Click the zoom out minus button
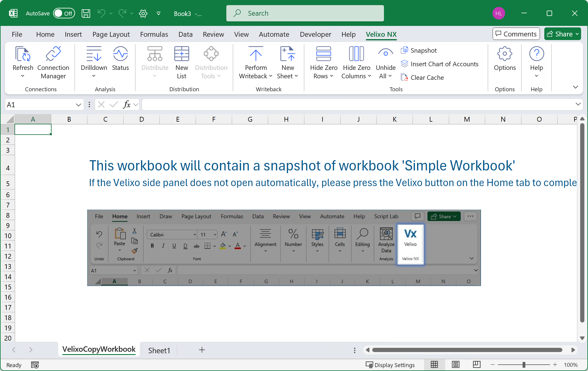The image size is (588, 371). click(x=492, y=365)
